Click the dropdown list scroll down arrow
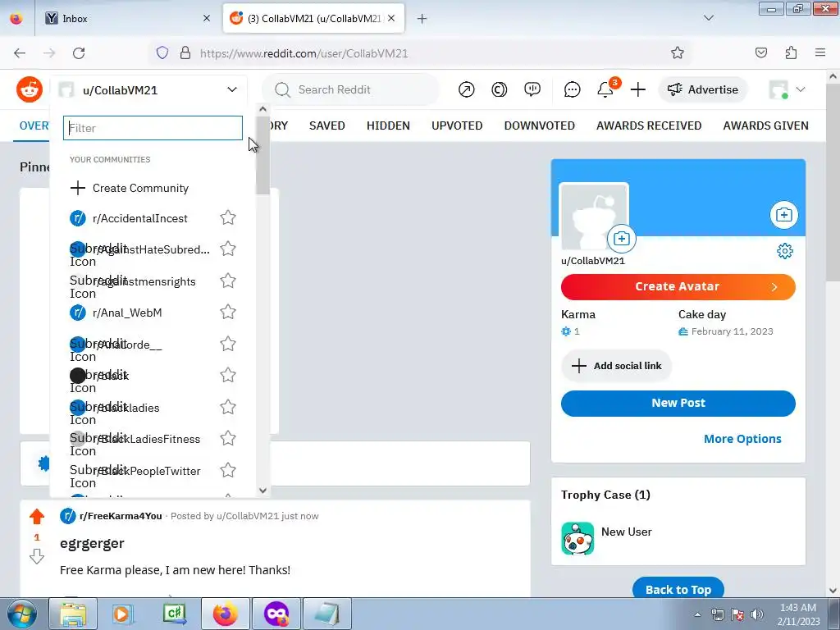The height and width of the screenshot is (630, 840). [x=262, y=491]
